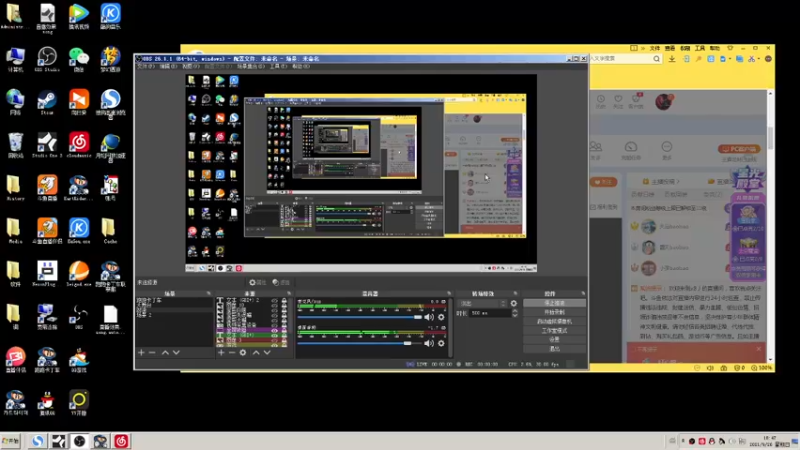
Task: Open the 淡出 transition type dropdown
Action: pyautogui.click(x=483, y=304)
